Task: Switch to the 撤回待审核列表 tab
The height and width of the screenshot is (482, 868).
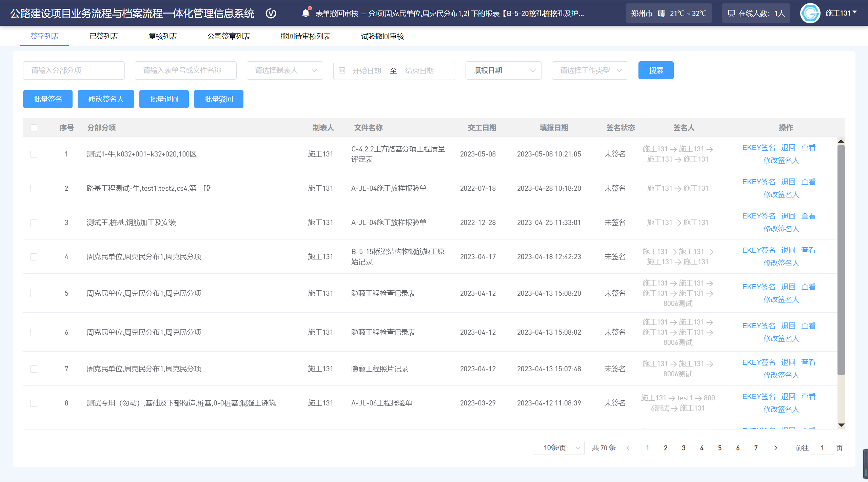Action: click(x=305, y=36)
